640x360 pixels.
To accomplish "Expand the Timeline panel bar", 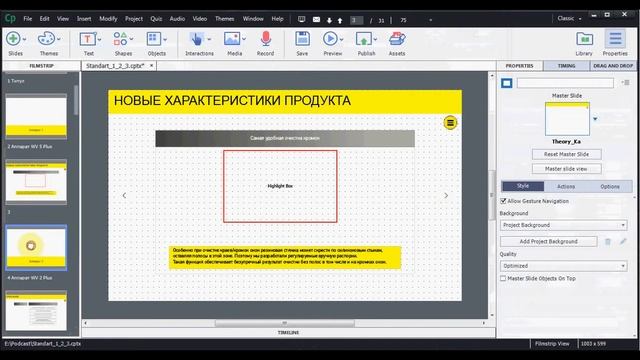I will click(x=288, y=333).
